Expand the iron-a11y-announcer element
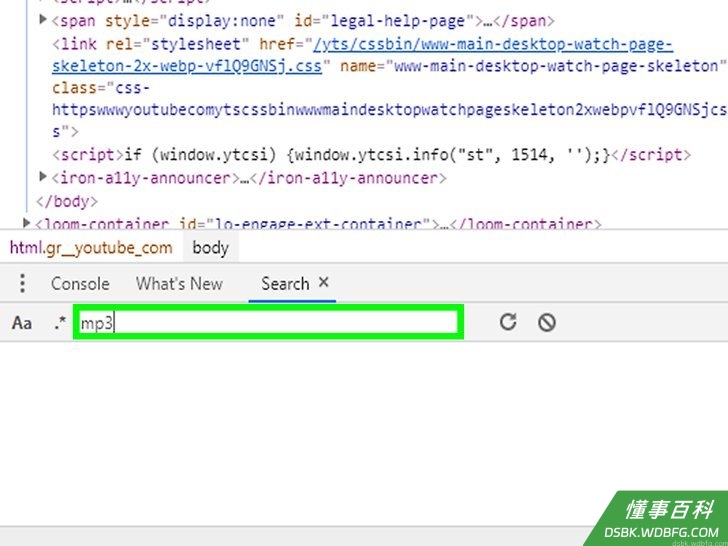The width and height of the screenshot is (728, 546). pyautogui.click(x=43, y=177)
